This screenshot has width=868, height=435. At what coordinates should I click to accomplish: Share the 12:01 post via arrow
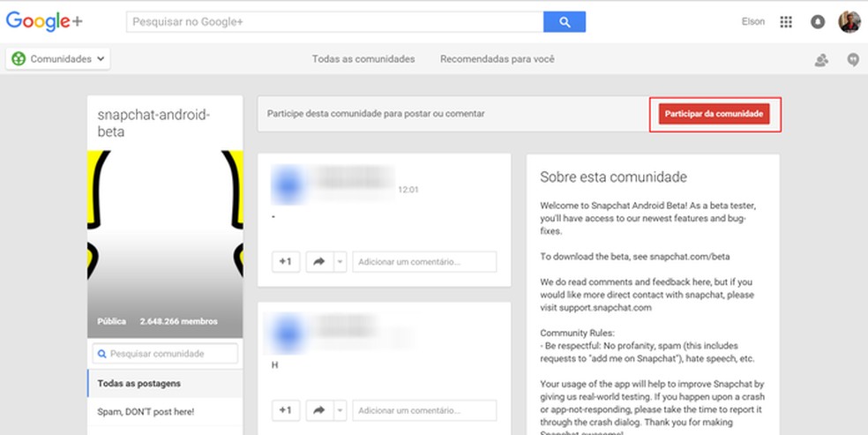319,262
